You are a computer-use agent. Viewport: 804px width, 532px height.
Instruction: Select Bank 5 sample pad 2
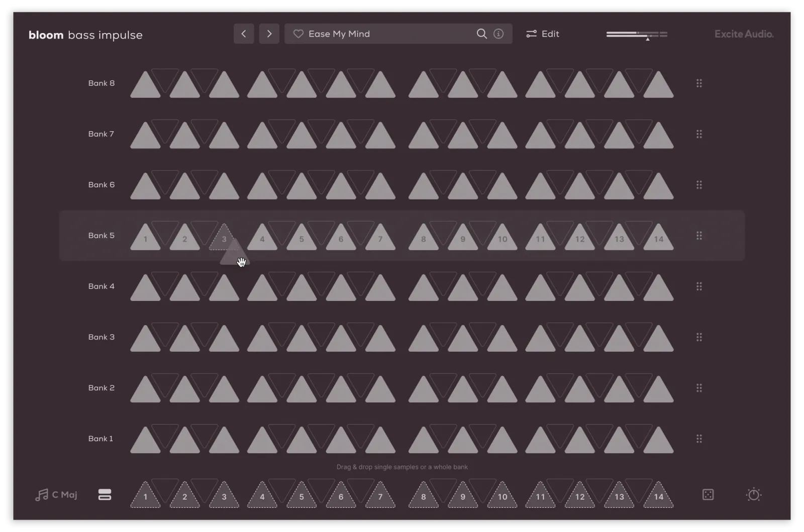tap(184, 238)
